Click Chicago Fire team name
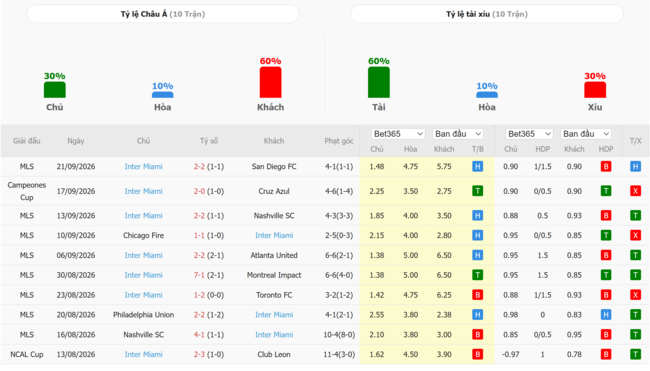 click(x=143, y=235)
